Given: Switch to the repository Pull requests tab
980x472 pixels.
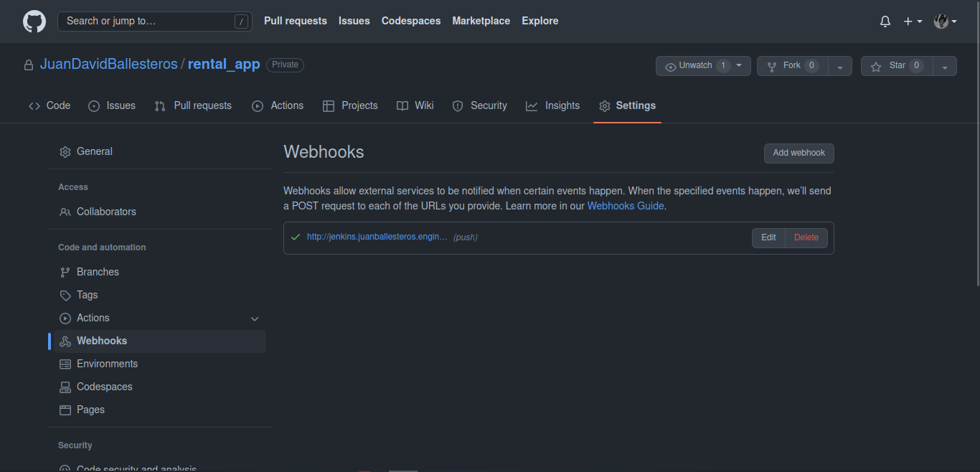Looking at the screenshot, I should (193, 105).
